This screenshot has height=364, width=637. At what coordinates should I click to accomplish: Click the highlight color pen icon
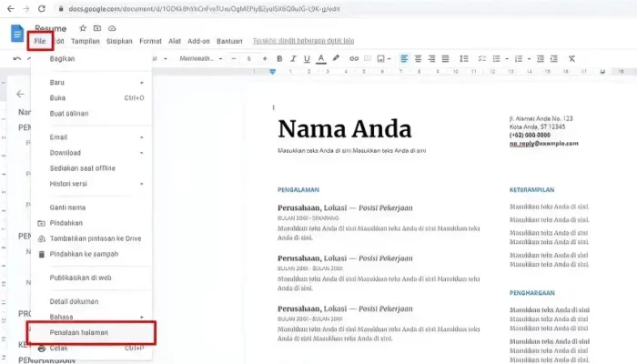pos(336,59)
